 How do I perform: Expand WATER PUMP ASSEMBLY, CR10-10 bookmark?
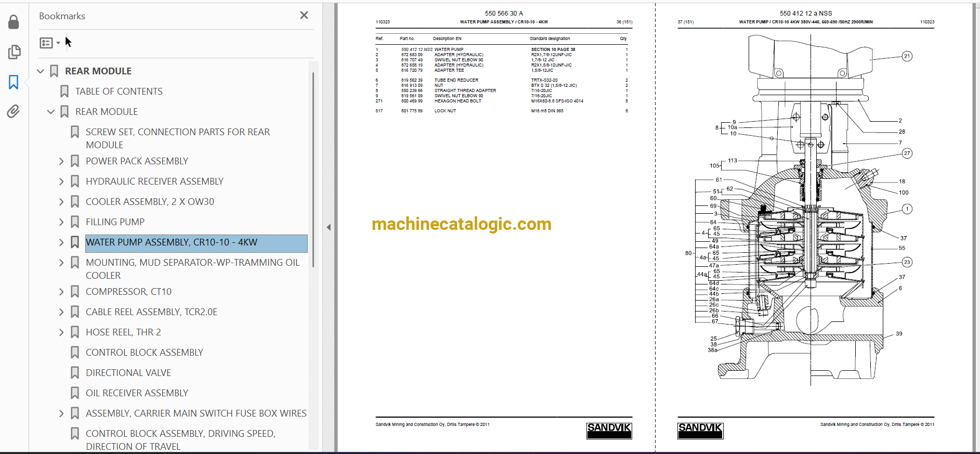click(61, 242)
